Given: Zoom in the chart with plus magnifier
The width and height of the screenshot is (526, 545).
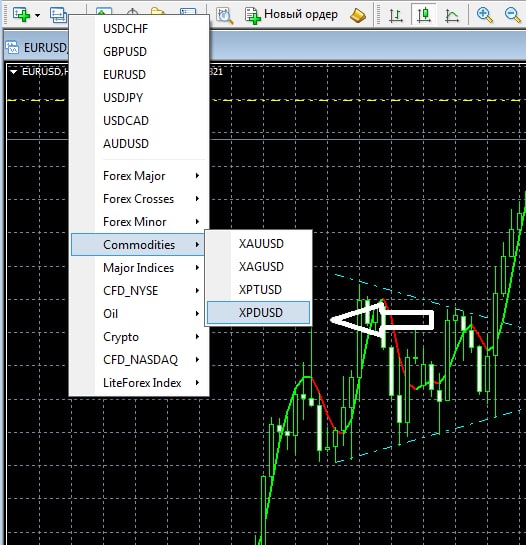Looking at the screenshot, I should click(485, 15).
